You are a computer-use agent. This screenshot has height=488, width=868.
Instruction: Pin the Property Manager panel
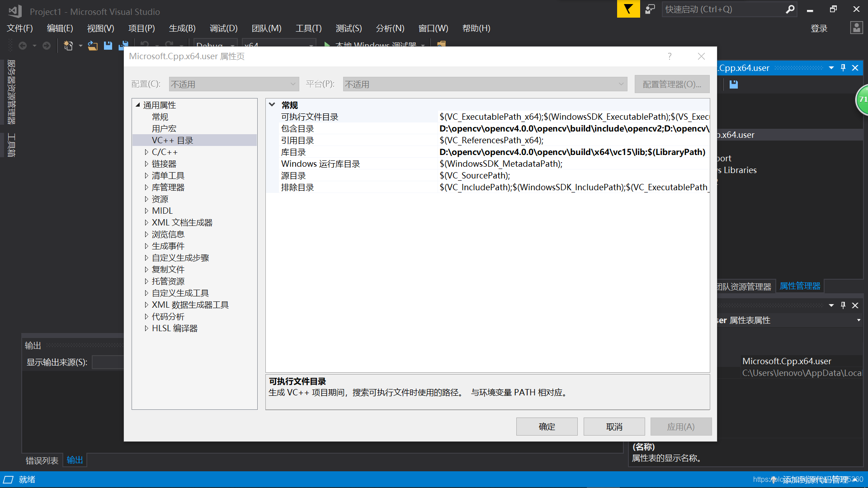click(843, 68)
